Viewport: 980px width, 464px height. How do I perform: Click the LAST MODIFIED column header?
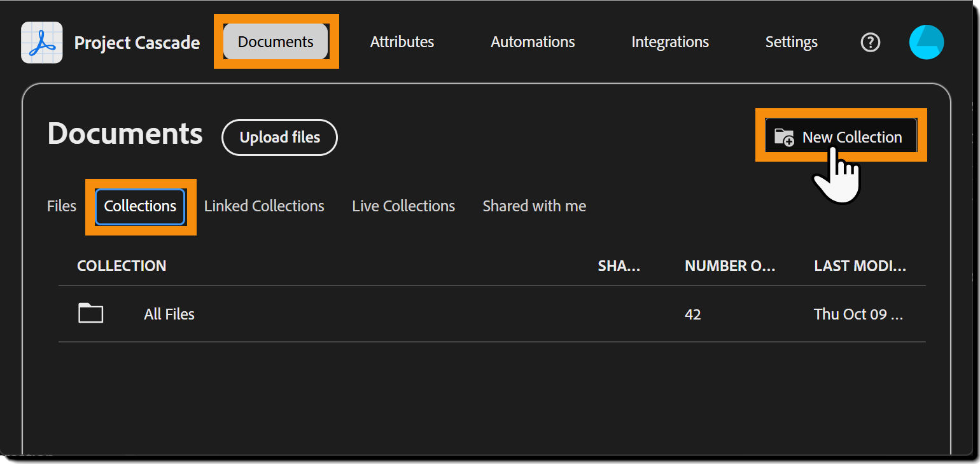point(860,266)
